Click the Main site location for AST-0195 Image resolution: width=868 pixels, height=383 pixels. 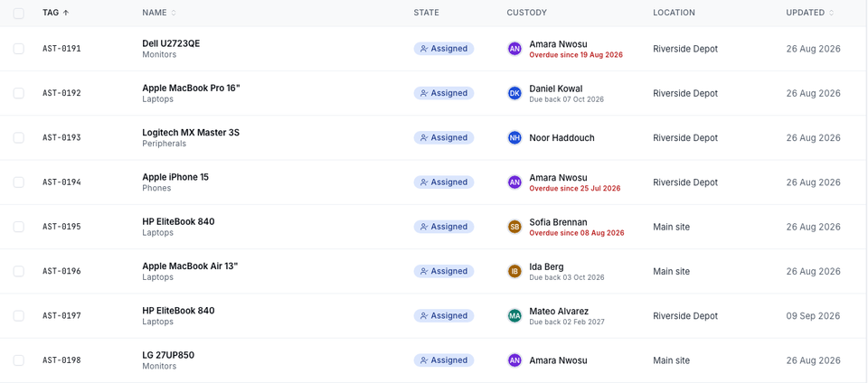(x=672, y=227)
